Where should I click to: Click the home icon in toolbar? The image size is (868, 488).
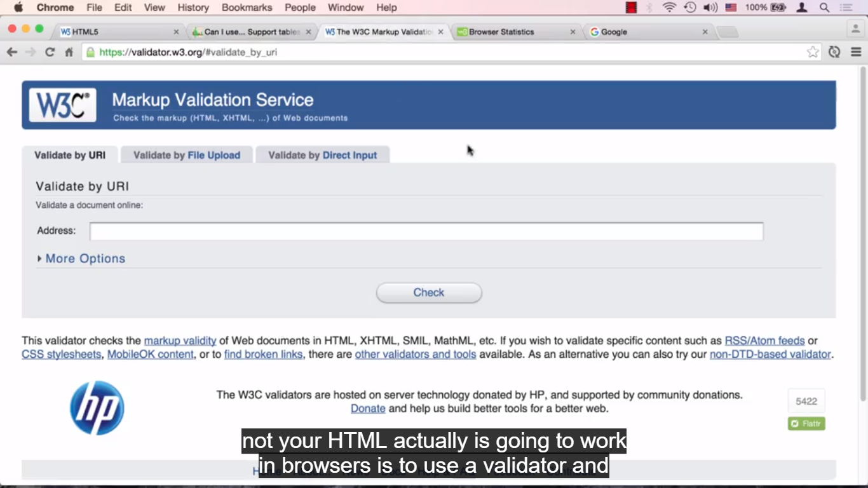pos(69,52)
